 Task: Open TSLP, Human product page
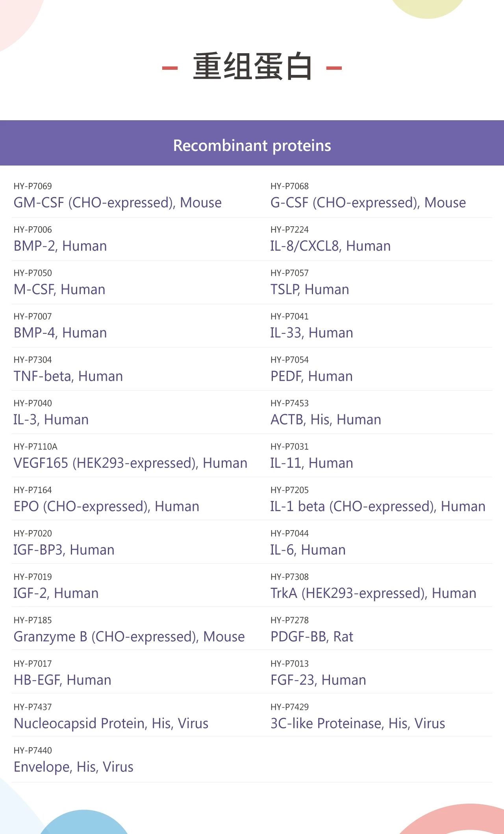pyautogui.click(x=309, y=289)
